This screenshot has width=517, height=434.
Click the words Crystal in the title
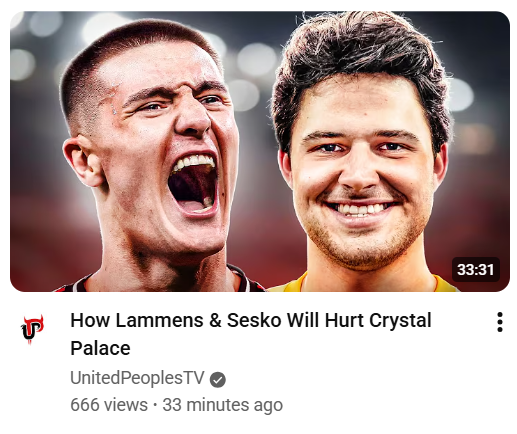[400, 321]
